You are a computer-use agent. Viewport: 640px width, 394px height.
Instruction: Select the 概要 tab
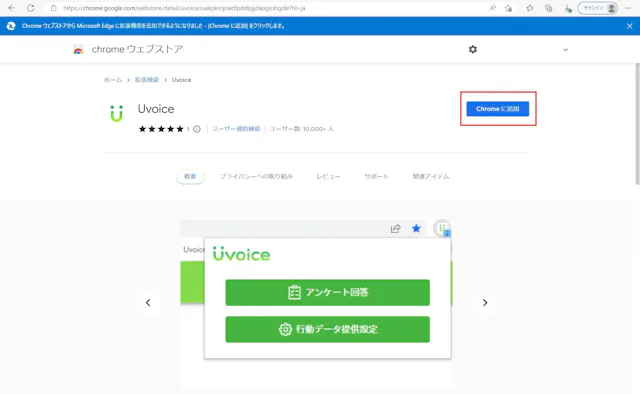click(190, 176)
